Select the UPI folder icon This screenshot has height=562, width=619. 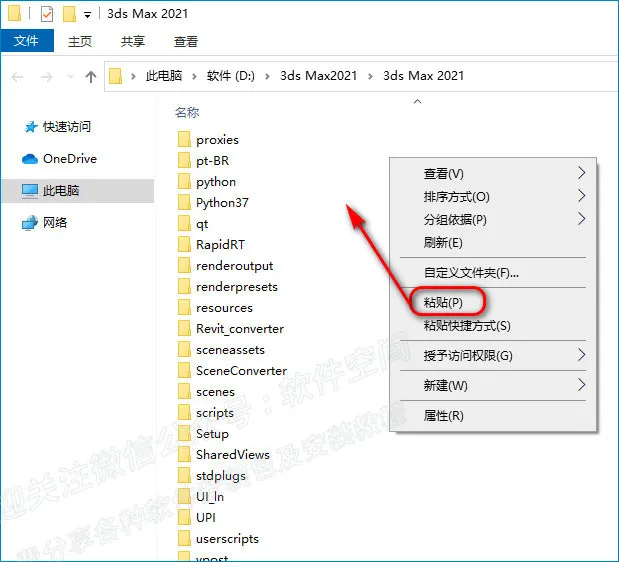(x=184, y=517)
